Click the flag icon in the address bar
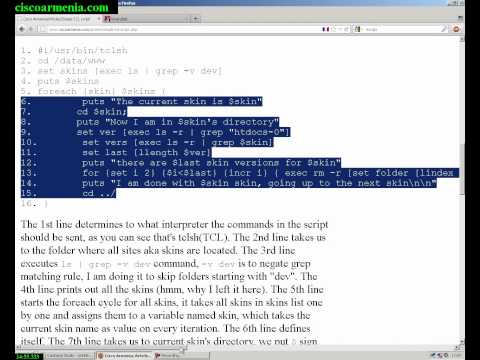 326,29
